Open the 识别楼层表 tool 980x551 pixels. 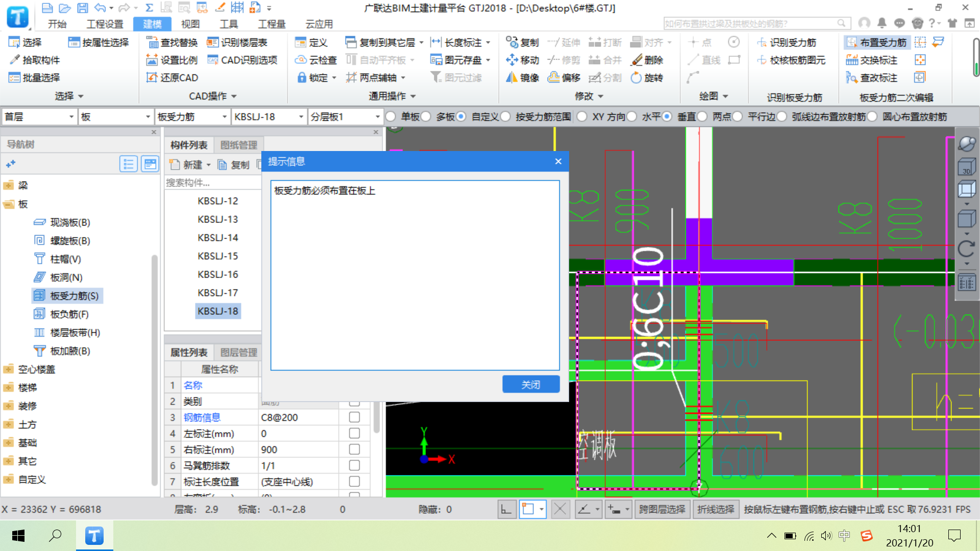[x=237, y=42]
